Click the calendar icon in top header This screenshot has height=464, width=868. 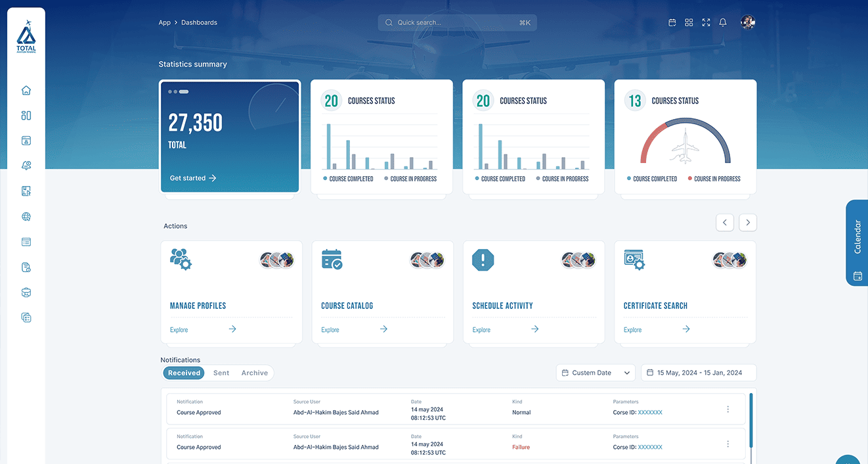point(672,22)
